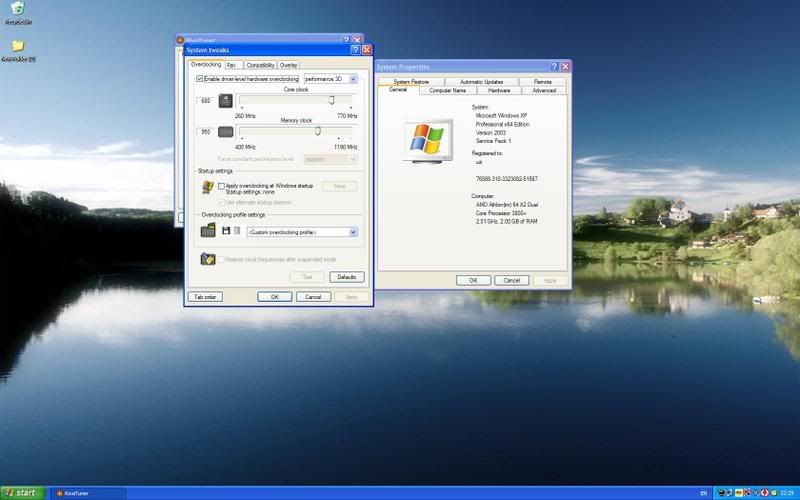Screen dimensions: 800x500
Task: Click the Windows XP logo in System Properties
Action: pyautogui.click(x=428, y=141)
